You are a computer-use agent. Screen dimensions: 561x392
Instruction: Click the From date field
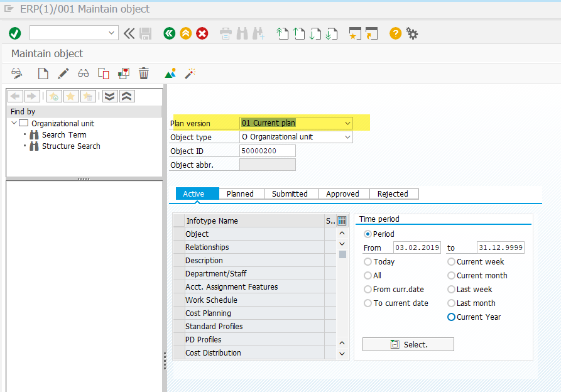coord(417,248)
